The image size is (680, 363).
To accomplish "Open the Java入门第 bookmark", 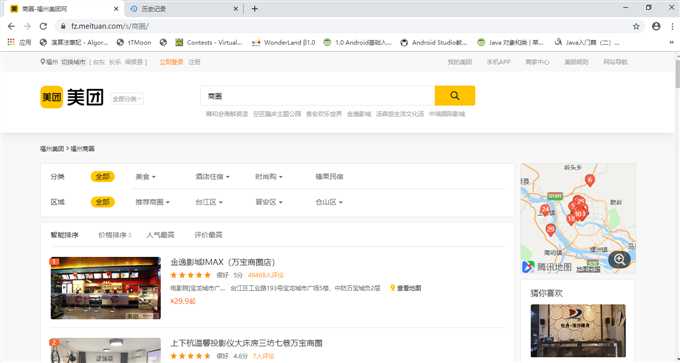I will [587, 43].
